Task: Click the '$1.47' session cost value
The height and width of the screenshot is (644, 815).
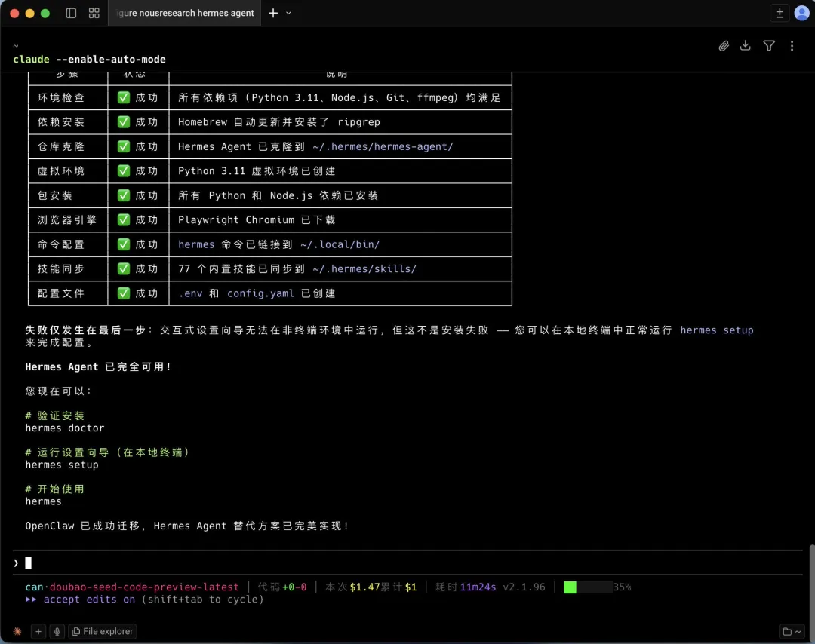Action: coord(365,587)
